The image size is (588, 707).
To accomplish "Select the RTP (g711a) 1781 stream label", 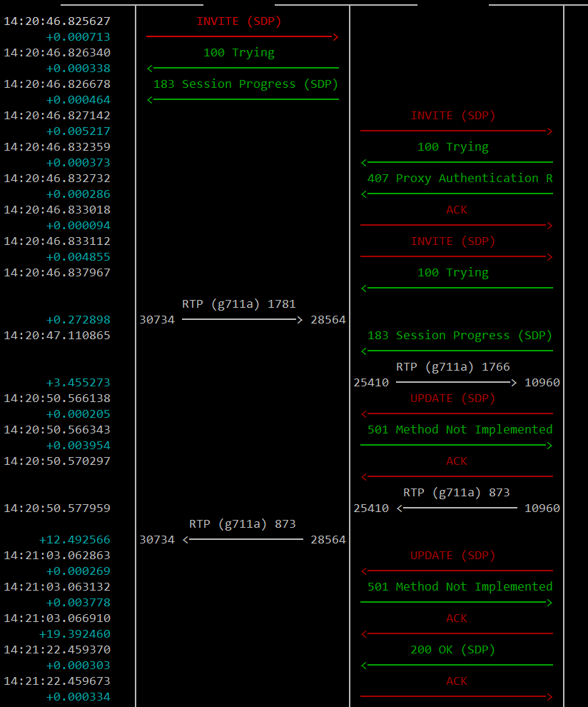I will 239,304.
